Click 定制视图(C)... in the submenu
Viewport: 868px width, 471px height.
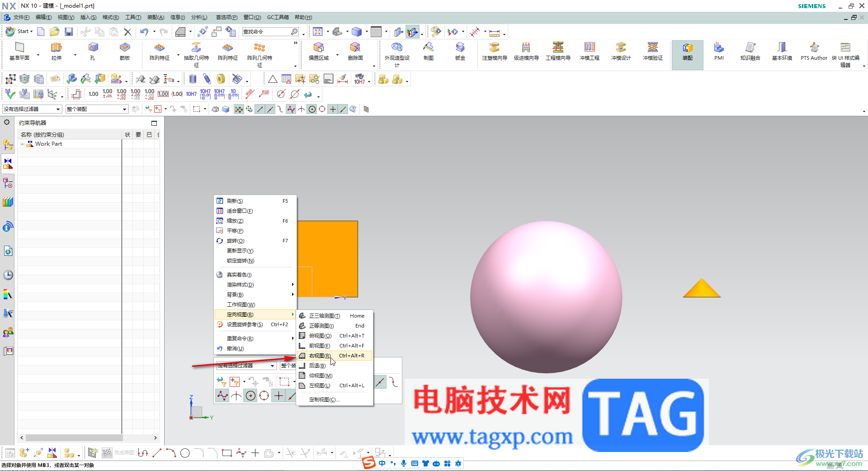335,400
